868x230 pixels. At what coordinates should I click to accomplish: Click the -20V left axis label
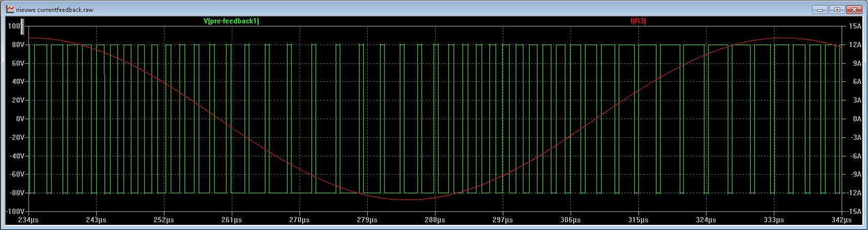[x=17, y=138]
